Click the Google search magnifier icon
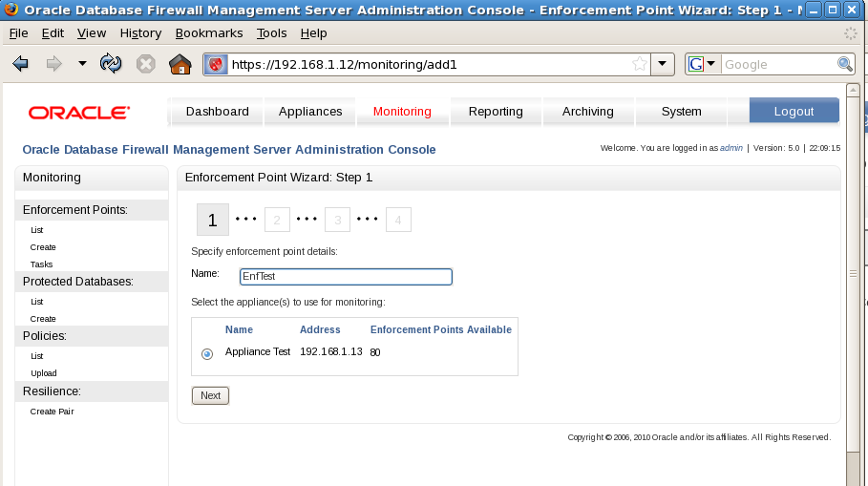This screenshot has height=486, width=868. [x=845, y=64]
